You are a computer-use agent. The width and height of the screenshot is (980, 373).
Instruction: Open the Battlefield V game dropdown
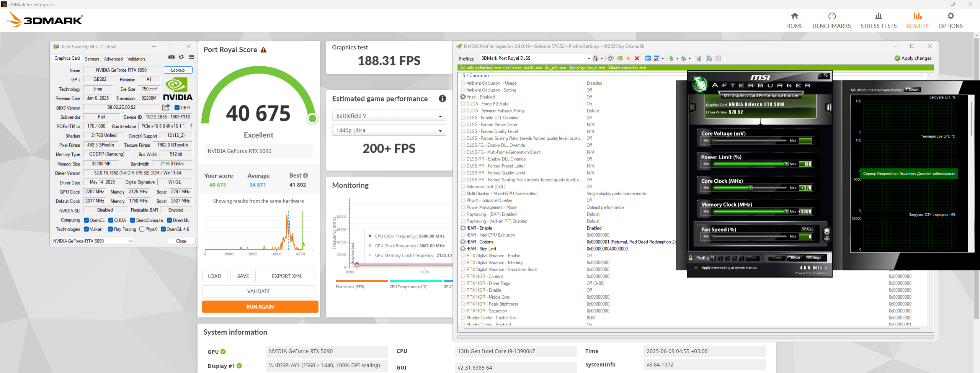[x=389, y=116]
